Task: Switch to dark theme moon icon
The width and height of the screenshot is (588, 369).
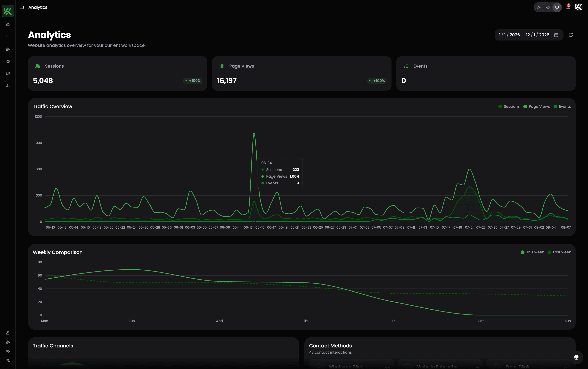Action: (x=548, y=7)
